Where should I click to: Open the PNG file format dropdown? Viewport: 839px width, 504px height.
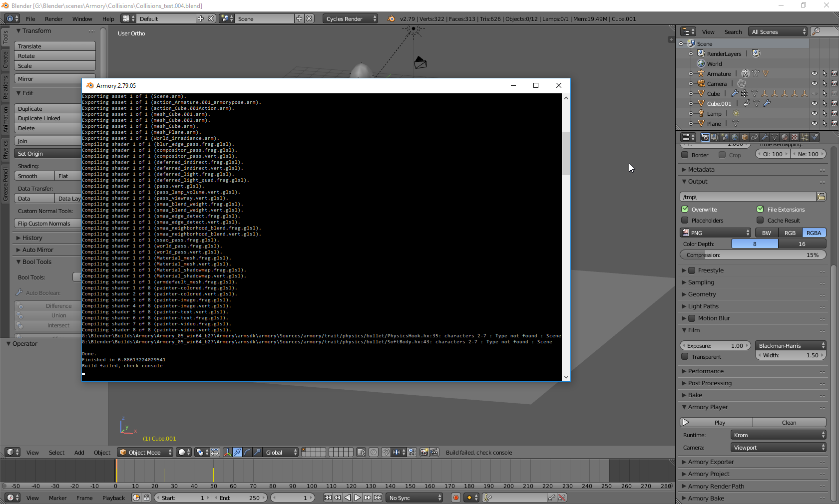click(715, 233)
